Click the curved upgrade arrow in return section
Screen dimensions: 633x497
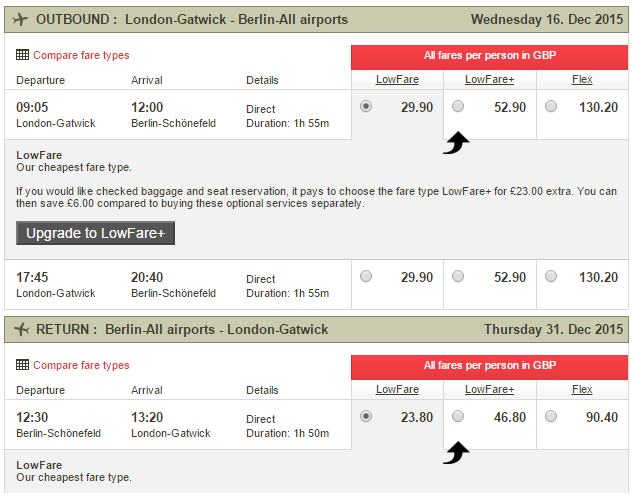click(x=456, y=453)
